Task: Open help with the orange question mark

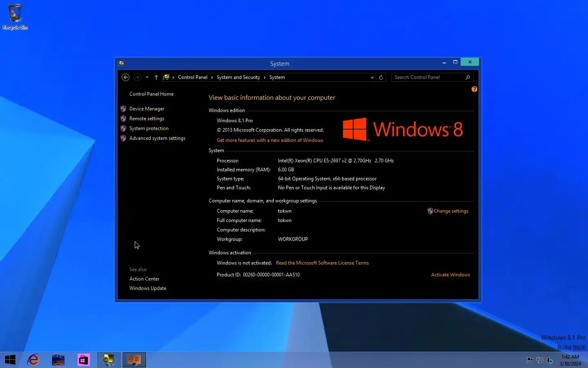Action: [x=474, y=89]
